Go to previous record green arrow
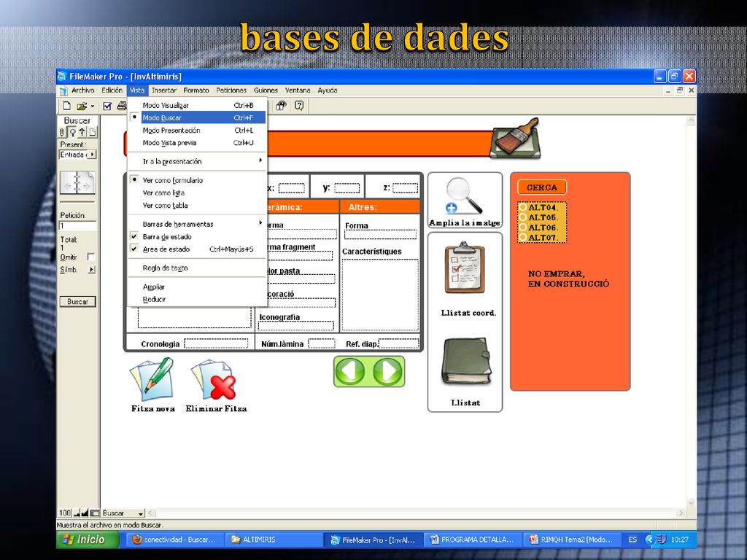 pyautogui.click(x=351, y=371)
